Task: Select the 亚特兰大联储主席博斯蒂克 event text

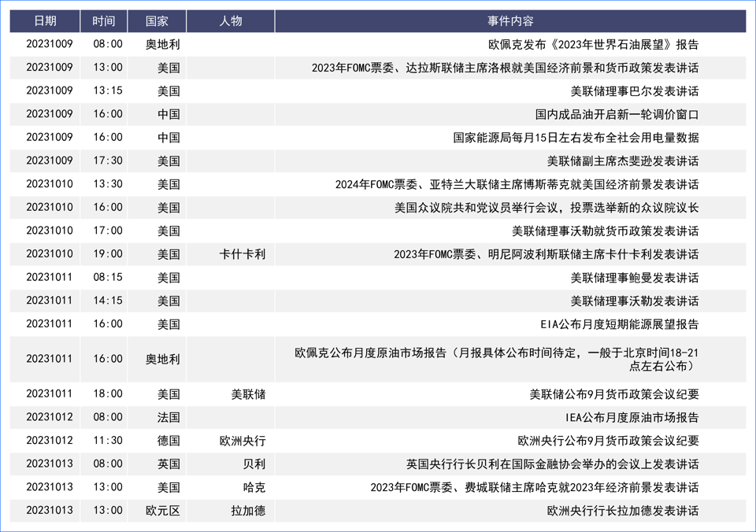Action: pos(517,185)
